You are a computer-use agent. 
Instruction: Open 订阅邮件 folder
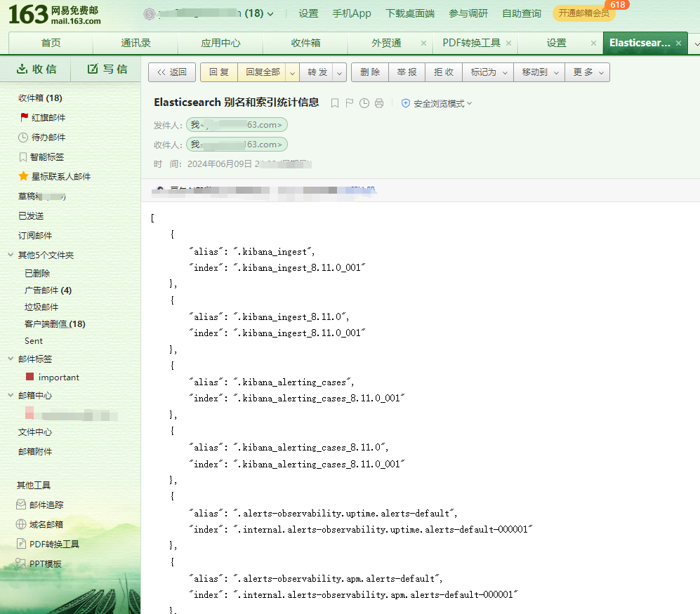click(35, 235)
